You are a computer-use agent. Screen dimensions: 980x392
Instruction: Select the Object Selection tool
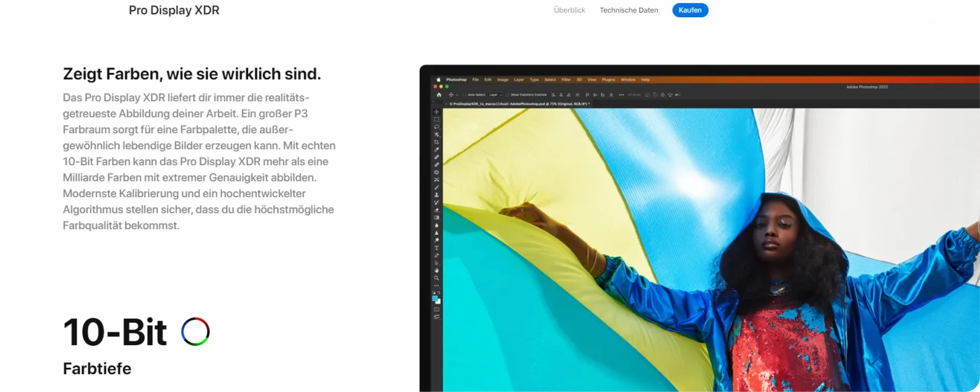(436, 134)
